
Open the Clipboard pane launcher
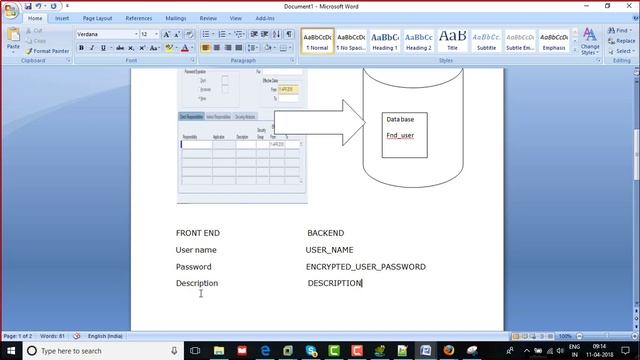(68, 60)
